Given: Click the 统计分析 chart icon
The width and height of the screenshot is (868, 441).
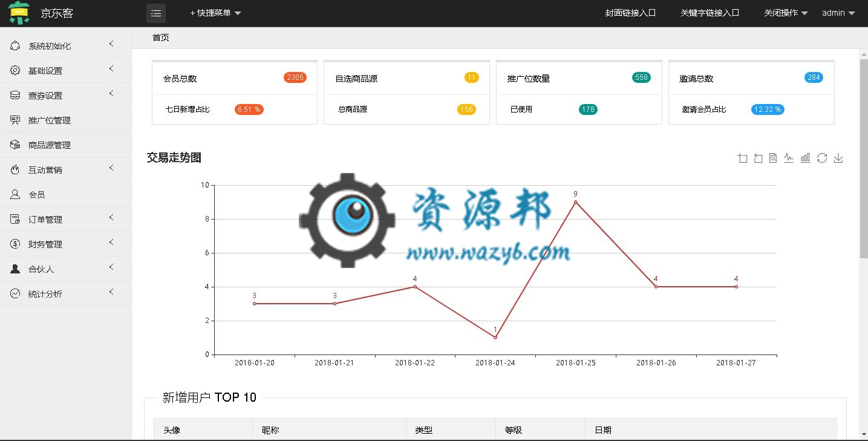Looking at the screenshot, I should (15, 294).
